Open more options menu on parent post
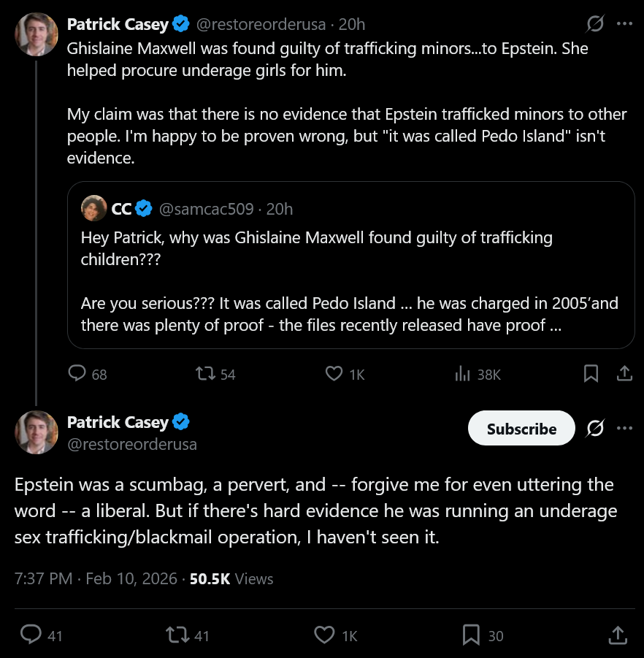The image size is (644, 658). point(624,24)
